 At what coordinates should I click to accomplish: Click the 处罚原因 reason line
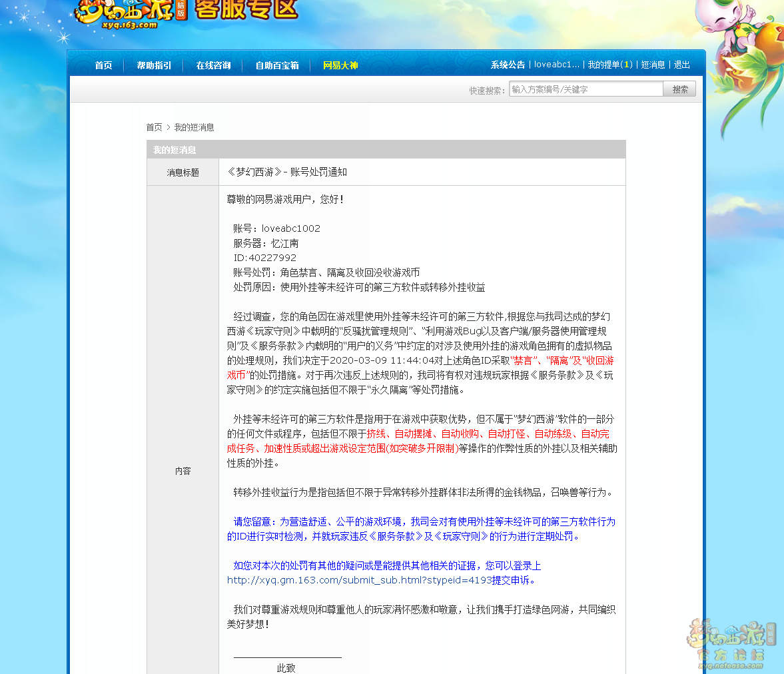click(359, 288)
